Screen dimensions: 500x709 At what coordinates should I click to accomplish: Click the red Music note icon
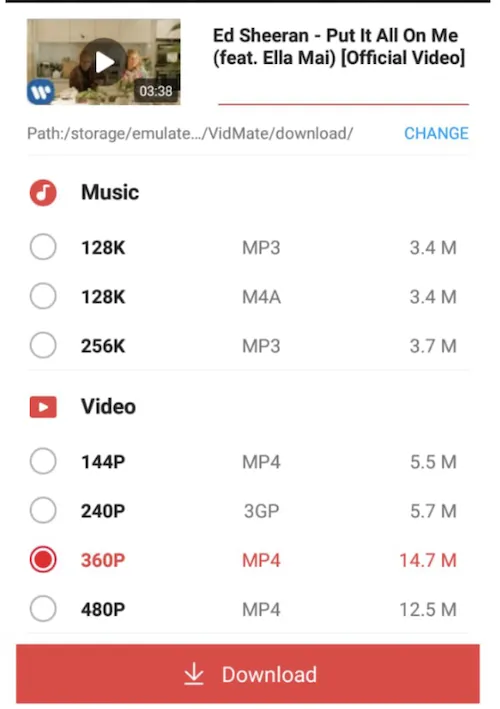pos(43,193)
